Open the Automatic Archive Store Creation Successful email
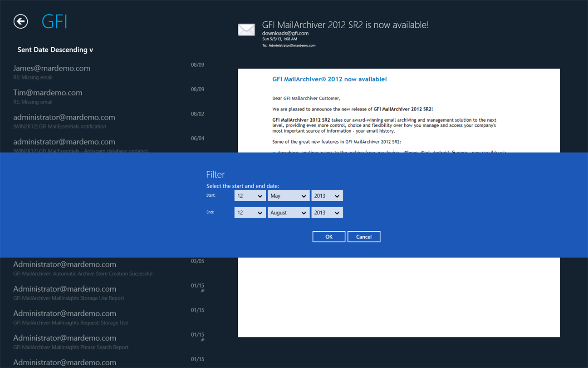This screenshot has width=588, height=368. (109, 268)
